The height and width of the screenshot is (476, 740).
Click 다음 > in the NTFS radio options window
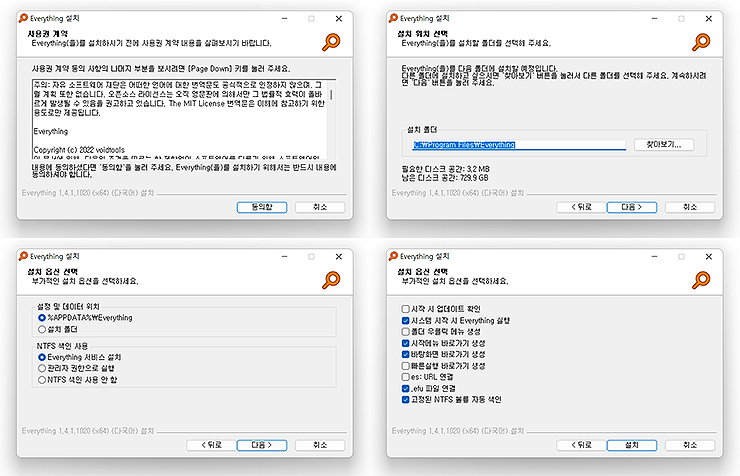click(262, 445)
